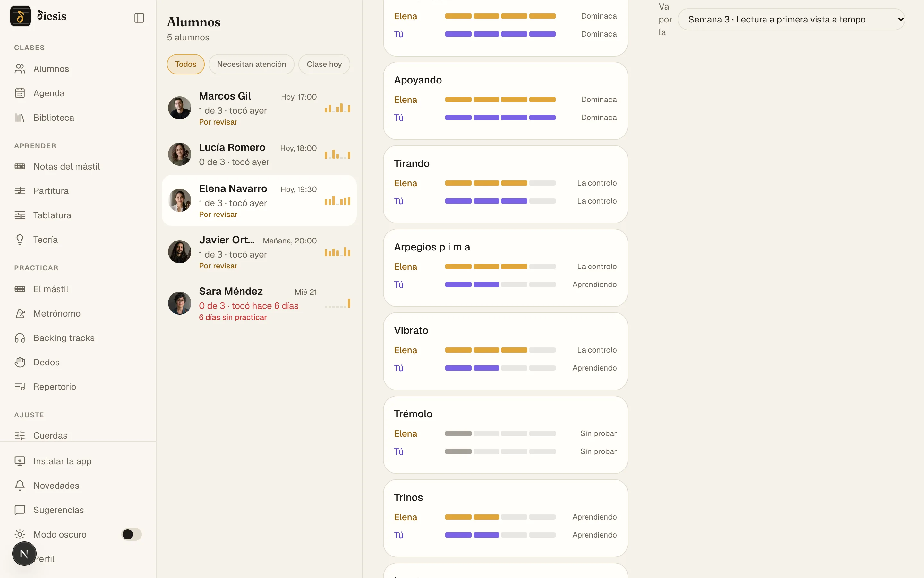Click the N profile avatar

24,554
